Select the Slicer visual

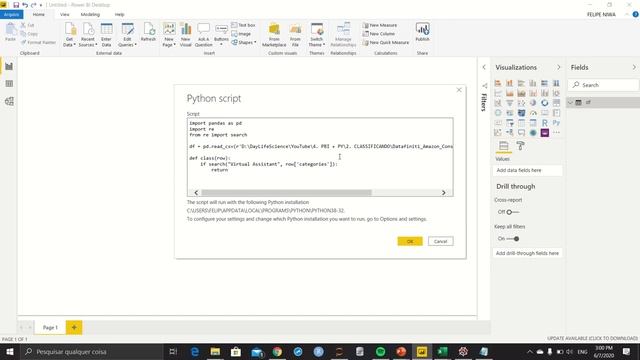[510, 122]
